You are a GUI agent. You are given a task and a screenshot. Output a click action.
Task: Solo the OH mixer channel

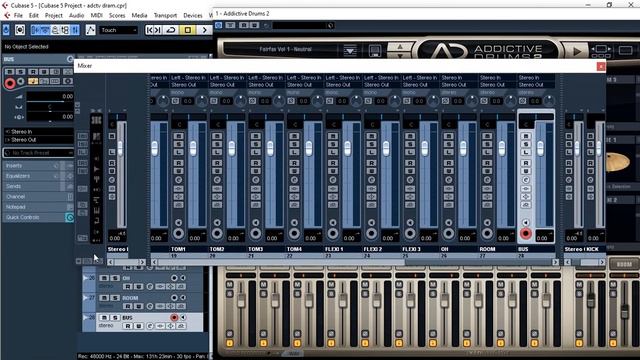pos(449,144)
